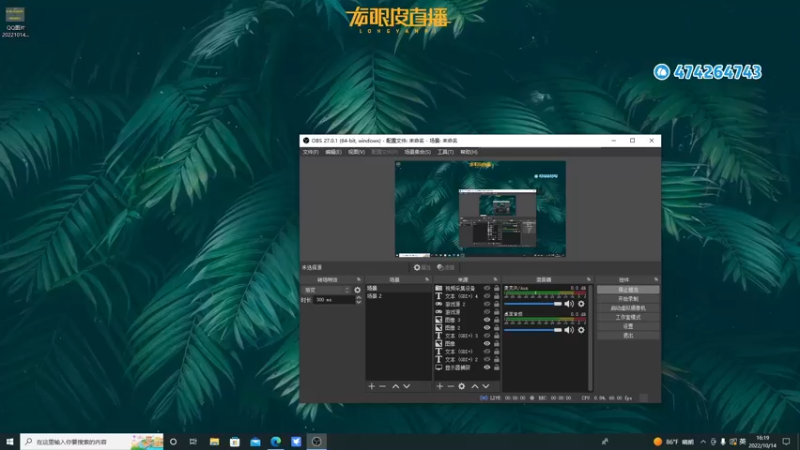Toggle the lock on the 图像 3 source
The width and height of the screenshot is (800, 450).
coord(496,320)
